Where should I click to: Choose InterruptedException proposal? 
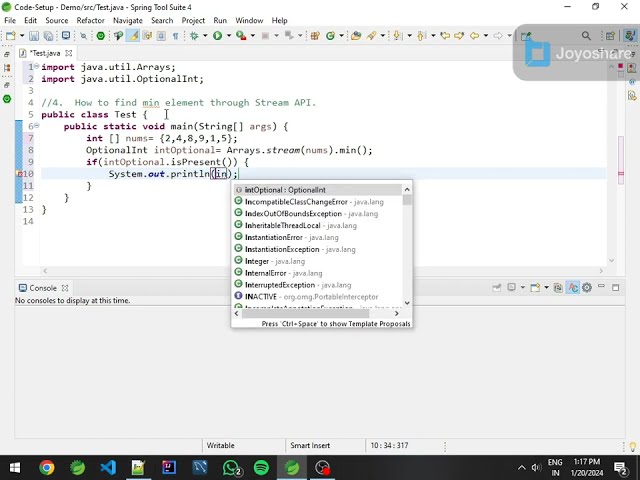tap(317, 284)
